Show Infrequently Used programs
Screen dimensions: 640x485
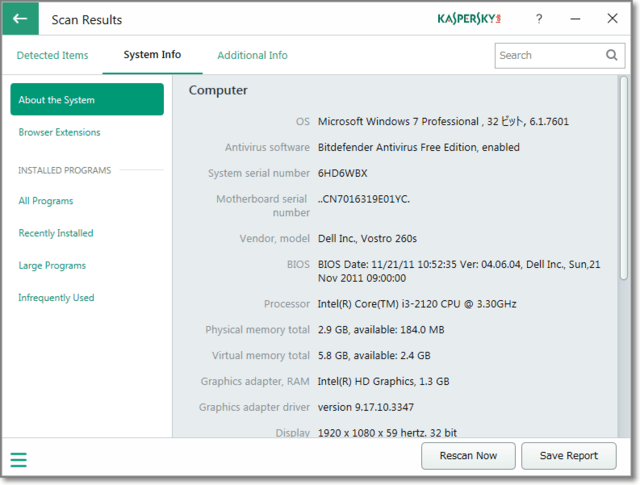[56, 297]
